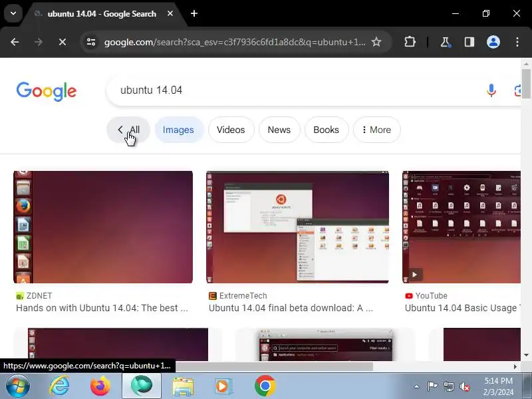The height and width of the screenshot is (399, 532).
Task: Click the disabled forward navigation arrow
Action: click(x=39, y=42)
